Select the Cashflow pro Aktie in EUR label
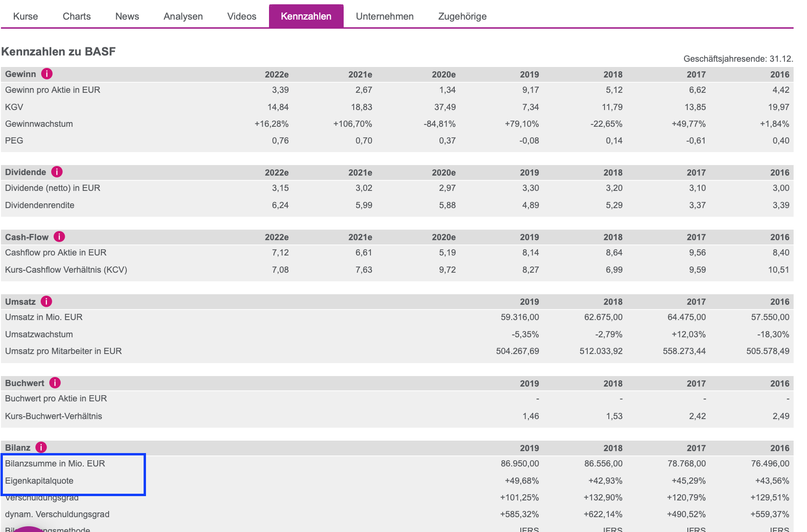This screenshot has height=532, width=807. (56, 253)
